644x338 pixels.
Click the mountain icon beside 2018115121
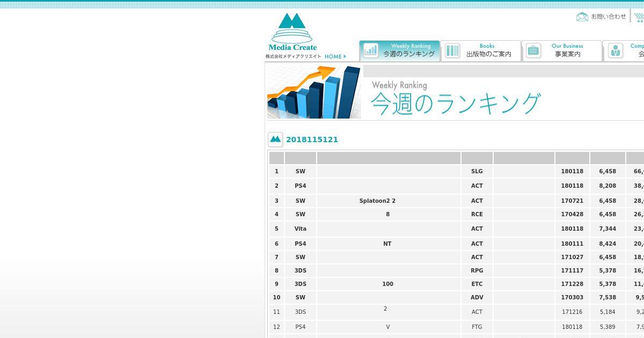tap(275, 139)
